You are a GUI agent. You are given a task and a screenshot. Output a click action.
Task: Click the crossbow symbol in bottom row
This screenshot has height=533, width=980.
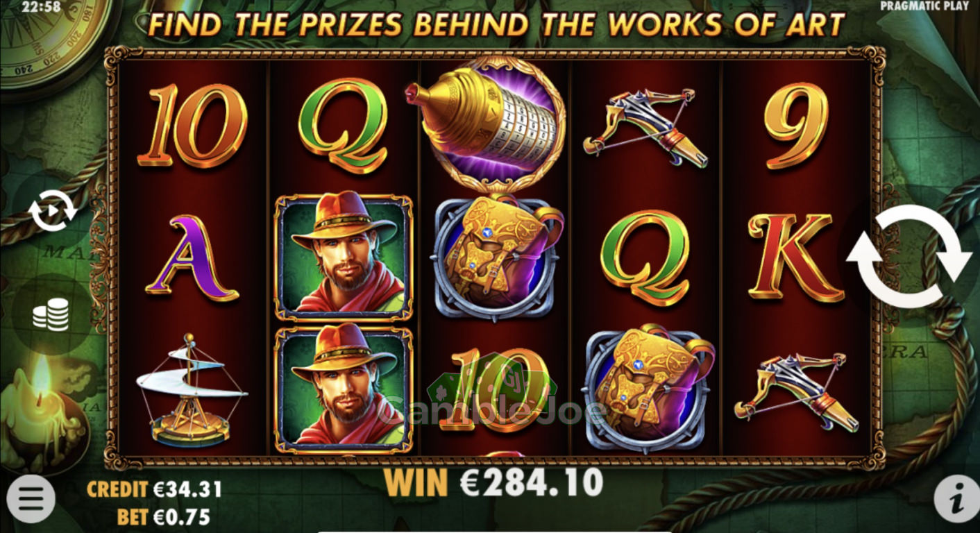pos(796,391)
